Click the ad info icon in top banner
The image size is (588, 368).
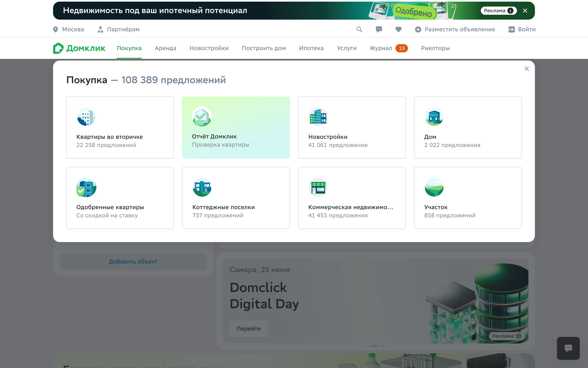coord(510,11)
